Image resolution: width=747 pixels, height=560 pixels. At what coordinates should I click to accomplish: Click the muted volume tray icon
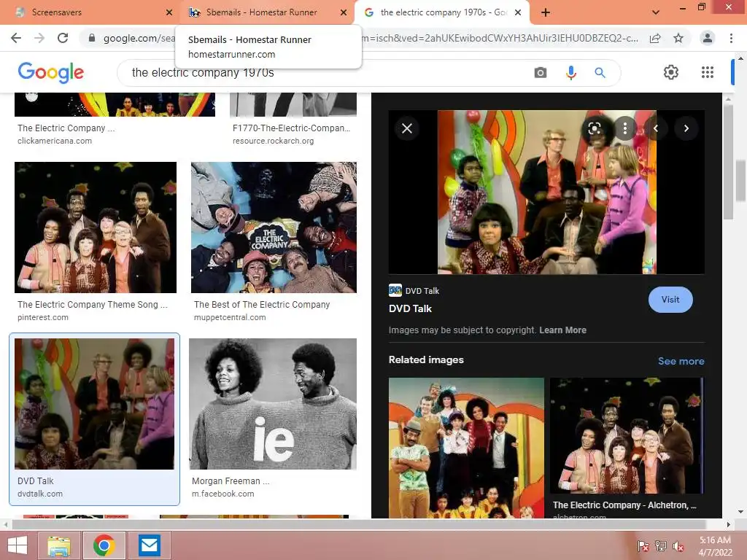coord(678,546)
